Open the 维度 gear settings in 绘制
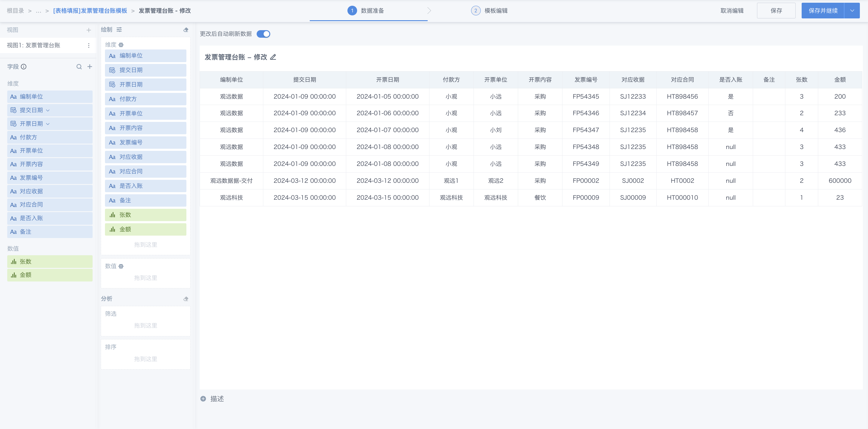Screen dimensions: 868x429 coord(121,45)
